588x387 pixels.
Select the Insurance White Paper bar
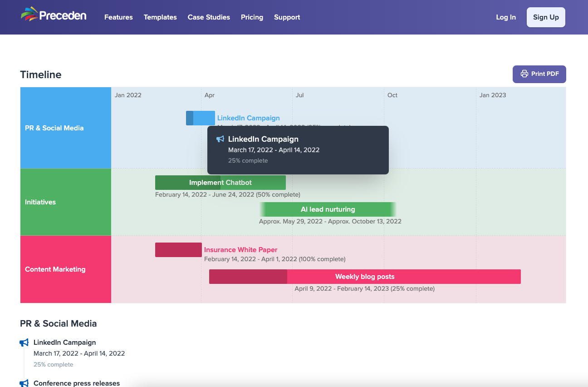(x=178, y=250)
